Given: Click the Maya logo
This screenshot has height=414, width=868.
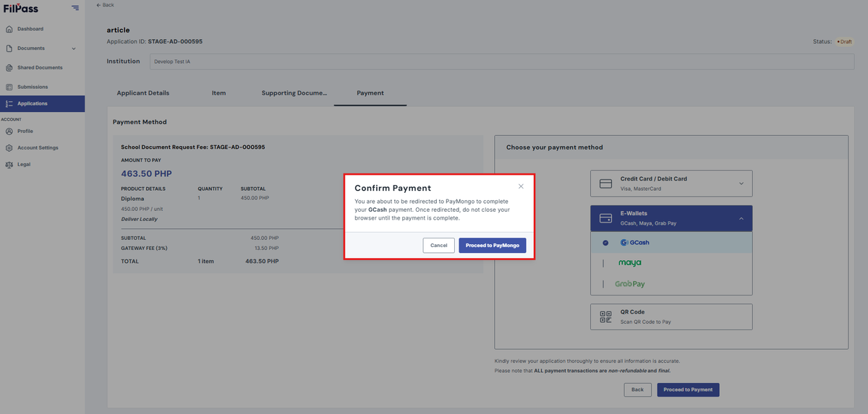Looking at the screenshot, I should [629, 263].
